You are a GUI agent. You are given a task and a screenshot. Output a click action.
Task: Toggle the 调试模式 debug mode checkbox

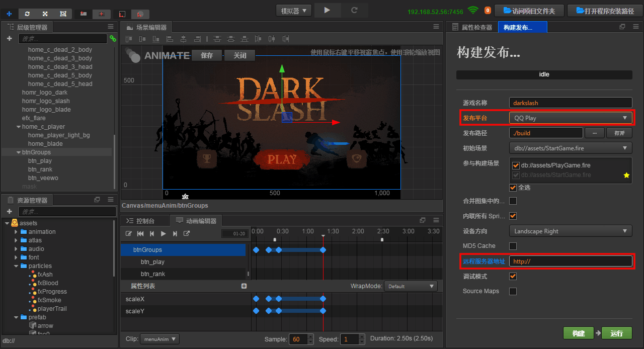pos(513,277)
